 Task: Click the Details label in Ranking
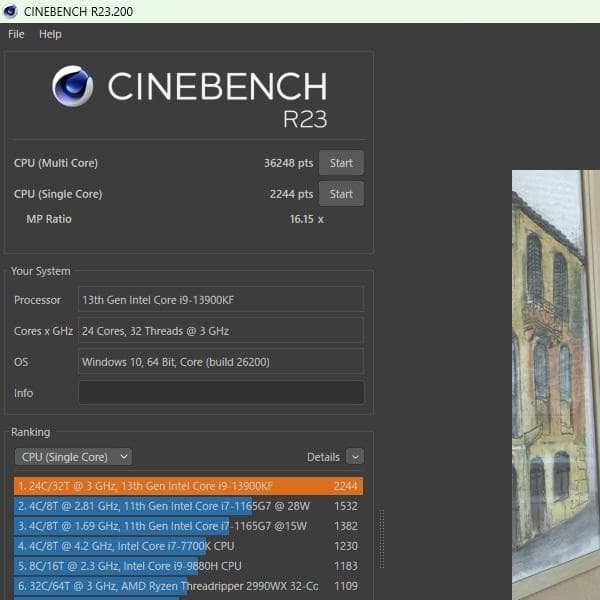(x=323, y=457)
